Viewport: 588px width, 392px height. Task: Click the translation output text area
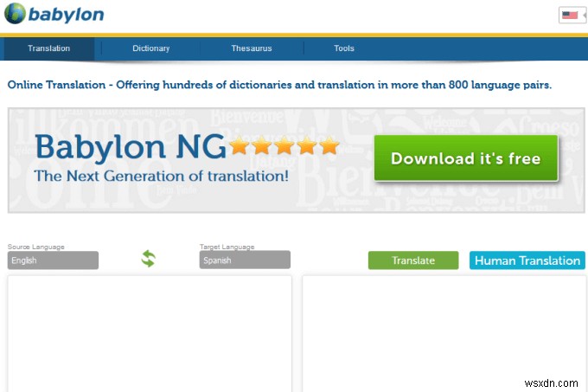pyautogui.click(x=444, y=334)
